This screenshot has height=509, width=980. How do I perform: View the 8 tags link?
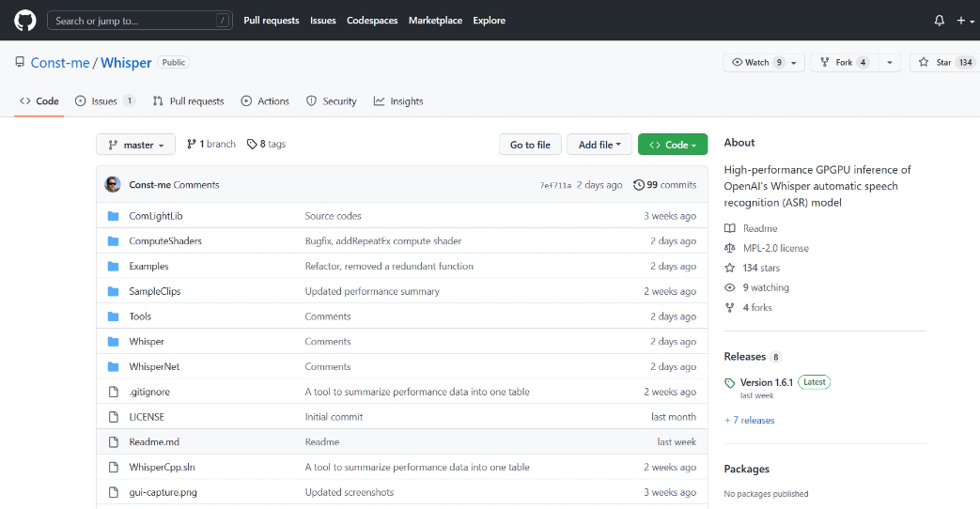click(266, 145)
